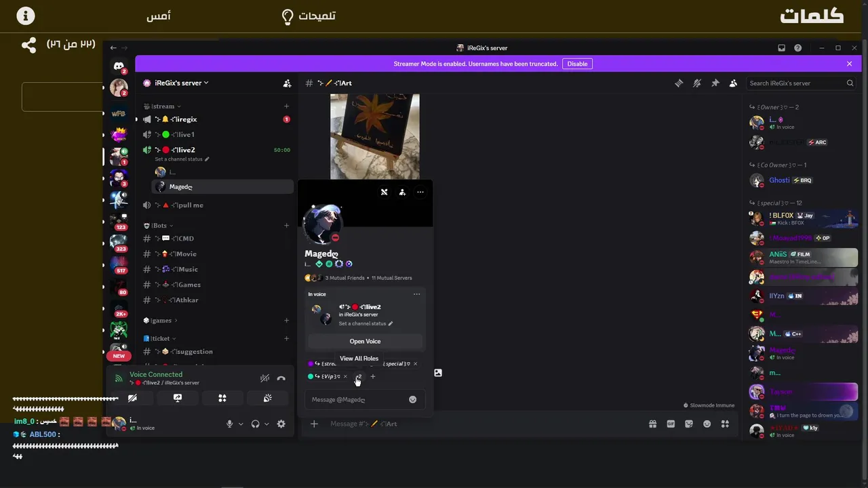Add role plus button on Maged profile
Screen dimensions: 868x488
tap(372, 376)
